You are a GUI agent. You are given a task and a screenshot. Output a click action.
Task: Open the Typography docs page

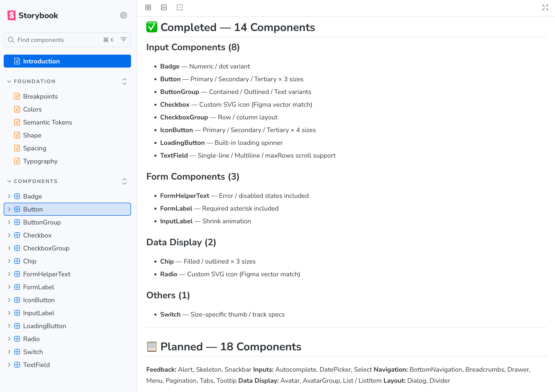[40, 161]
